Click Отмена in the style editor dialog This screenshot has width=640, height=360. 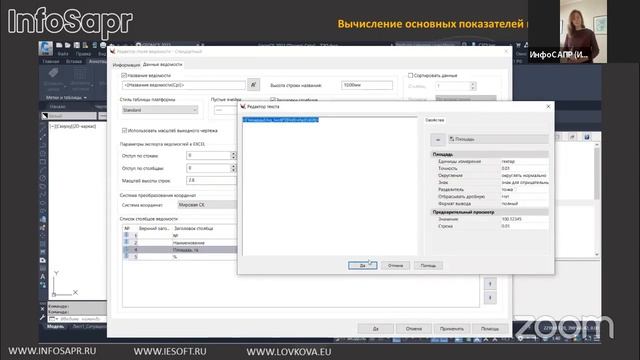click(413, 329)
